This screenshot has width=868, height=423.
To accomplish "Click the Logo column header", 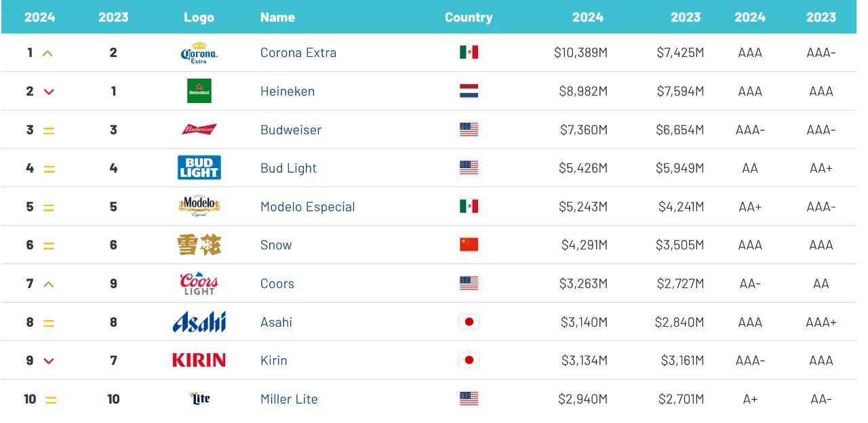I will (199, 17).
